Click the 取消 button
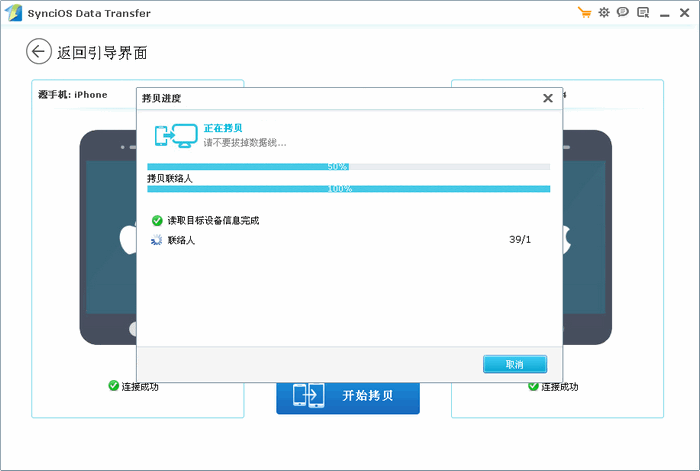This screenshot has width=700, height=471. tap(515, 364)
